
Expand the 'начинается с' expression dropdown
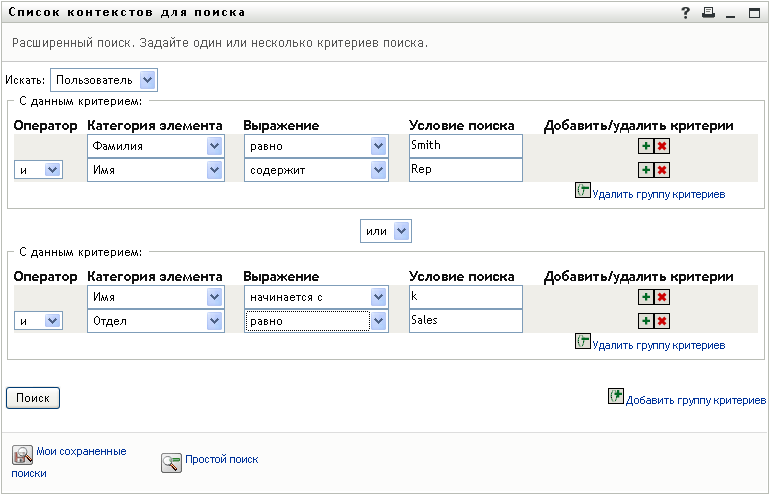point(377,297)
